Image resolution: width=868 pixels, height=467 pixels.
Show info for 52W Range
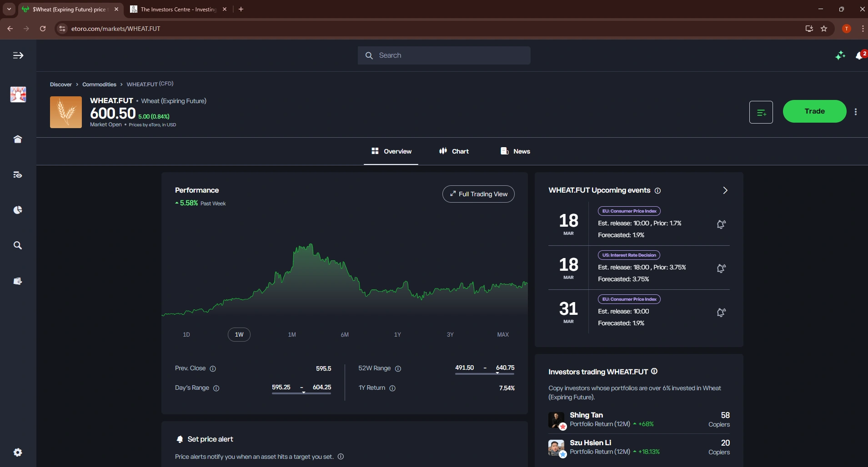398,369
